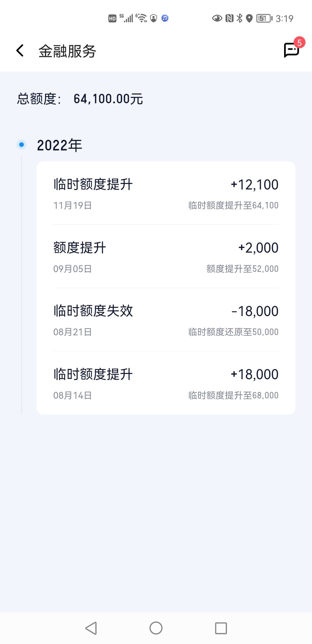Open the 08月21日 临时额度失效 entry
The width and height of the screenshot is (312, 644).
coord(166,320)
